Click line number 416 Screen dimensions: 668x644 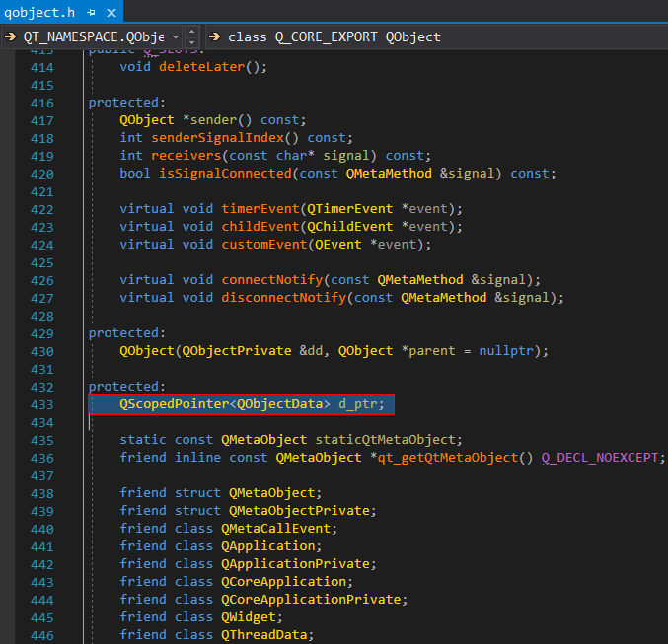click(42, 104)
